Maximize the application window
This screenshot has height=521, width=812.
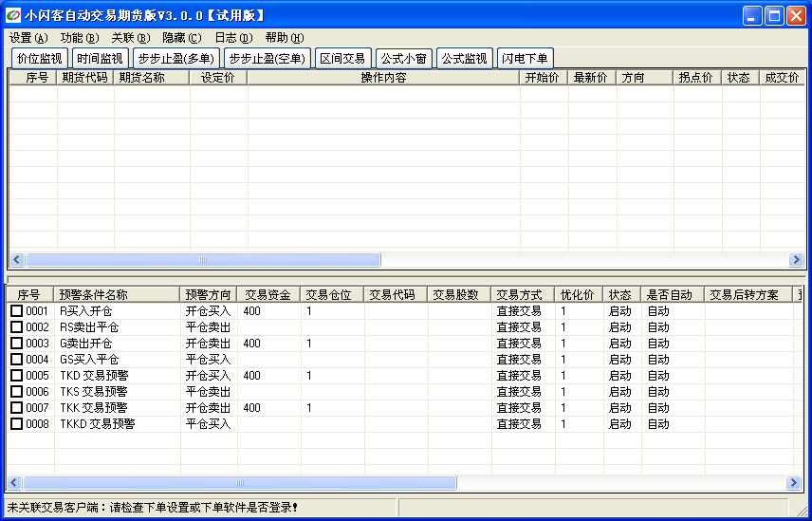click(x=774, y=15)
